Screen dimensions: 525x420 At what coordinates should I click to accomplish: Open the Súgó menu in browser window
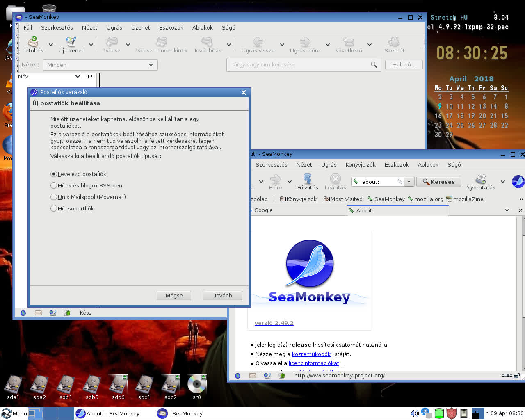(x=454, y=164)
